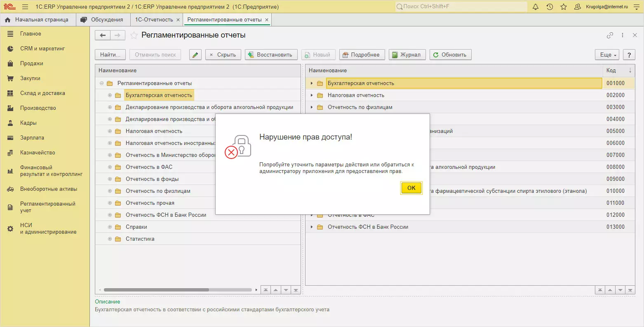This screenshot has height=327, width=644.
Task: Go back with the left arrow button
Action: (103, 36)
